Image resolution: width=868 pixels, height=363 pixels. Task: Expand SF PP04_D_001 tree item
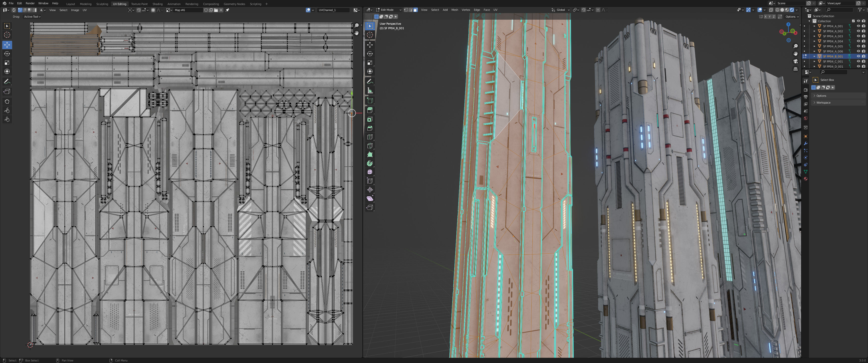tap(815, 66)
